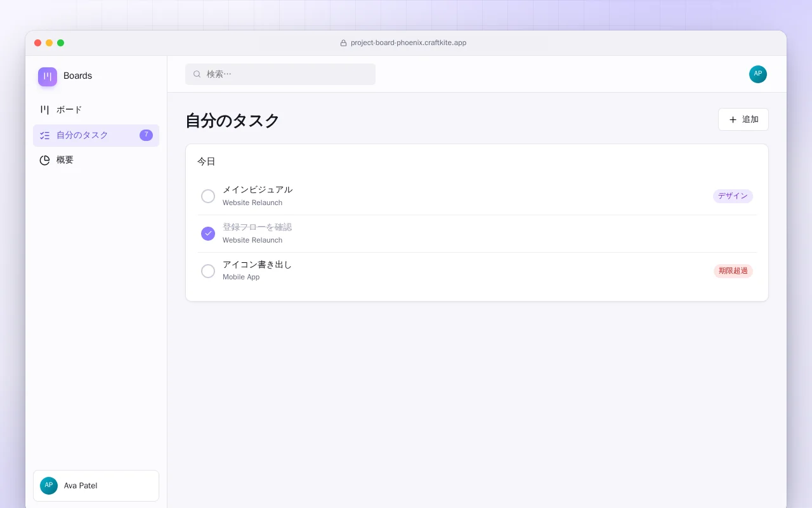Click the 期限超過 overdue tag

coord(733,271)
